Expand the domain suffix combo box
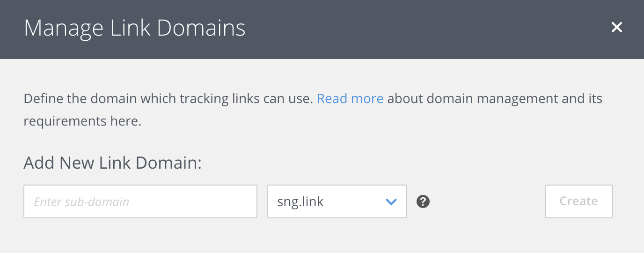 [x=337, y=201]
